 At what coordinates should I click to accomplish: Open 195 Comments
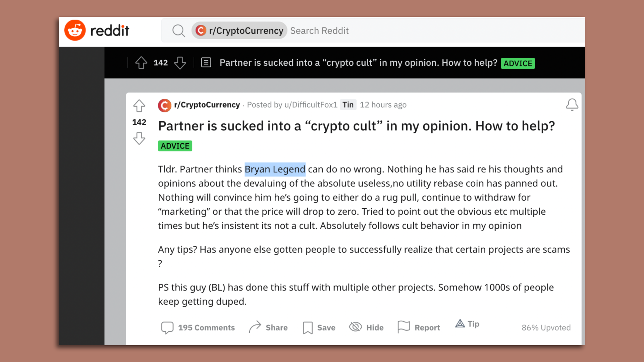tap(206, 327)
